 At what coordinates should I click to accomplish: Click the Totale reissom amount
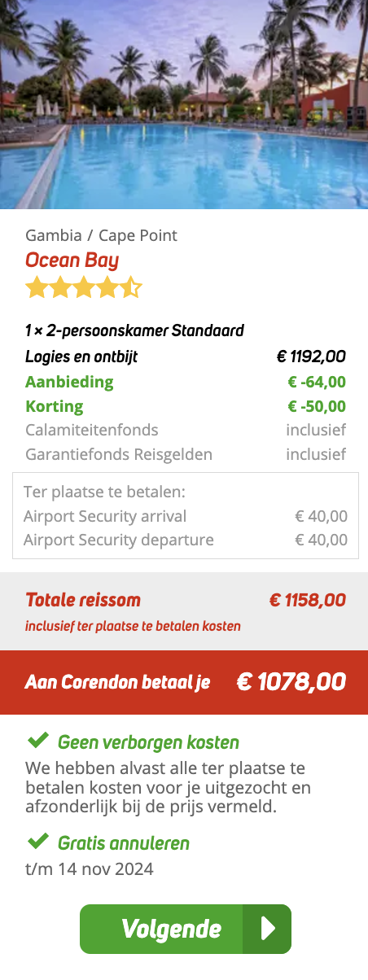[x=308, y=601]
